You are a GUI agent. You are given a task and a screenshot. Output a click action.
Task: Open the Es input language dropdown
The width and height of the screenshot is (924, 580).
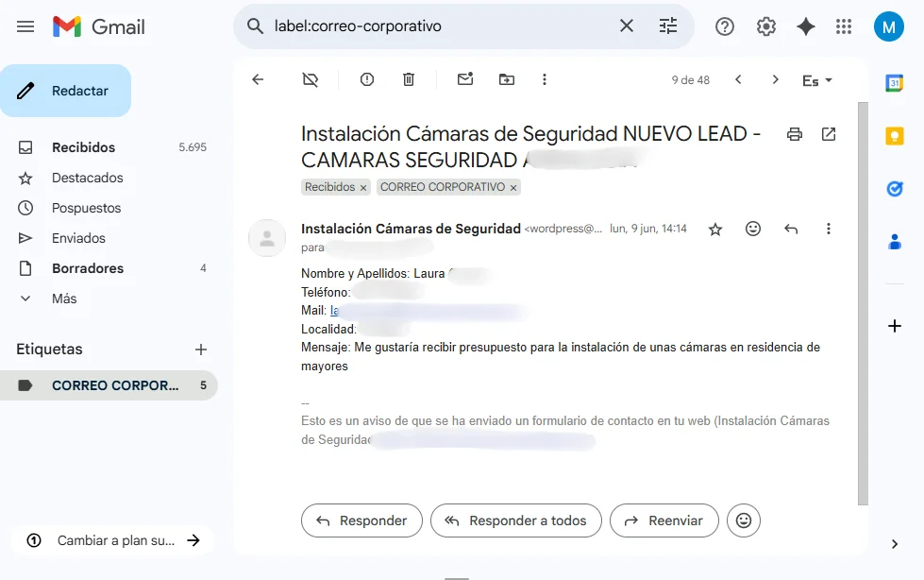(817, 80)
